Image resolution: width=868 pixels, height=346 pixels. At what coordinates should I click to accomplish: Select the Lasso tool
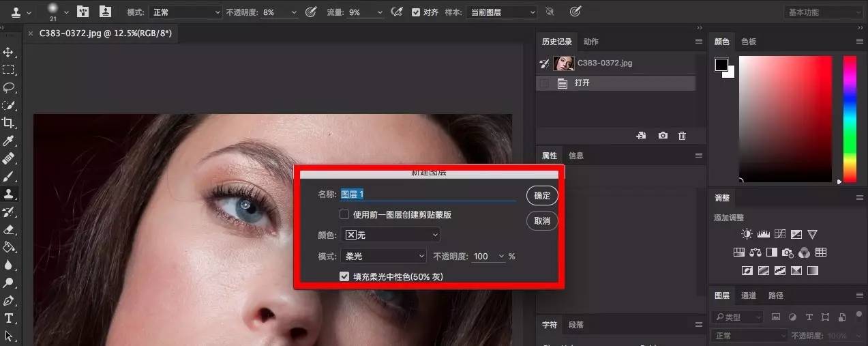[x=9, y=87]
